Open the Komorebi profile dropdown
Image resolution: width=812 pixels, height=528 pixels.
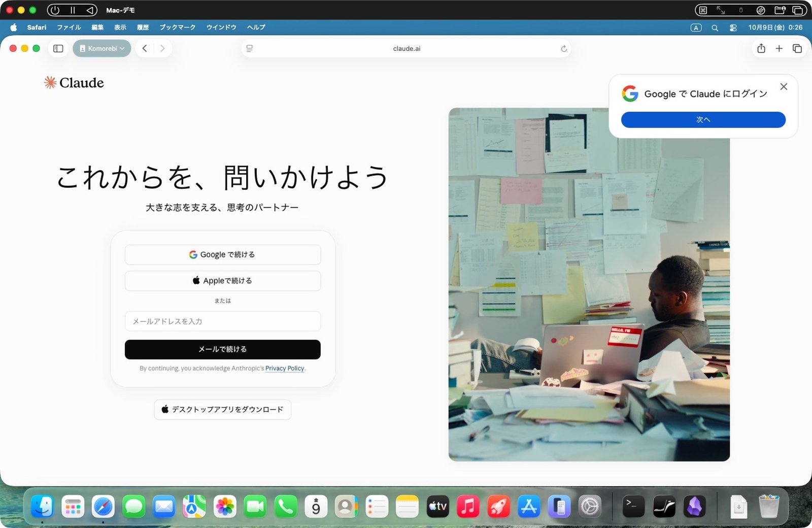pos(102,49)
